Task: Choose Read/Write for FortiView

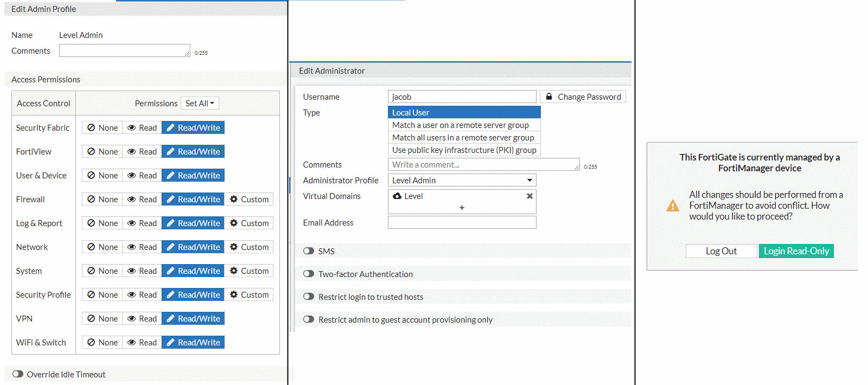Action: click(x=193, y=151)
